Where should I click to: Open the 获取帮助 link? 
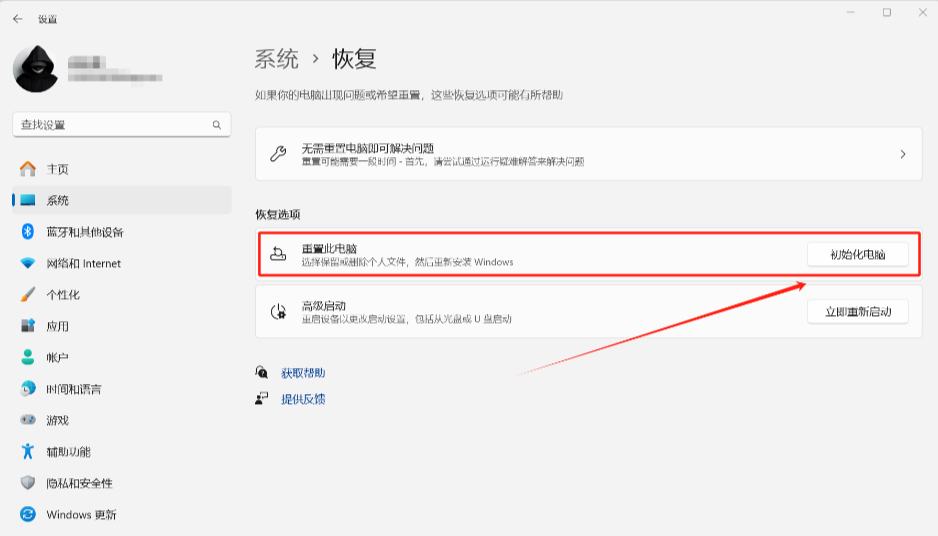303,373
